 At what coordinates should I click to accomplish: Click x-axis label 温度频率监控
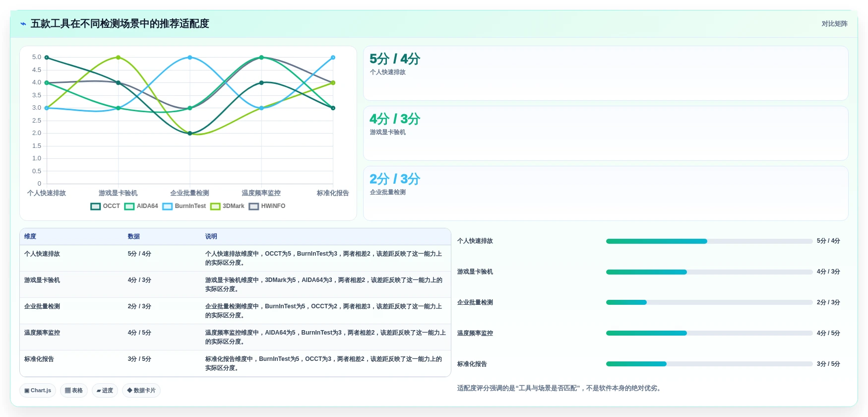point(261,193)
